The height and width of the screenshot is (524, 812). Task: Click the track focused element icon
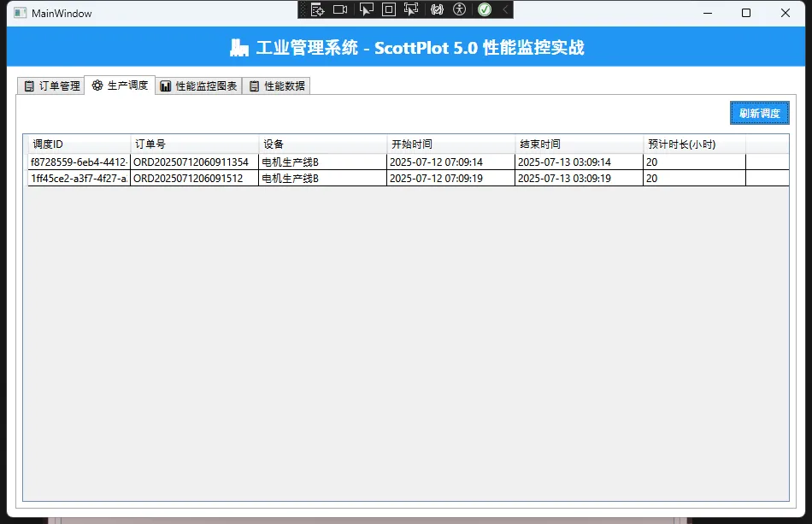[411, 9]
